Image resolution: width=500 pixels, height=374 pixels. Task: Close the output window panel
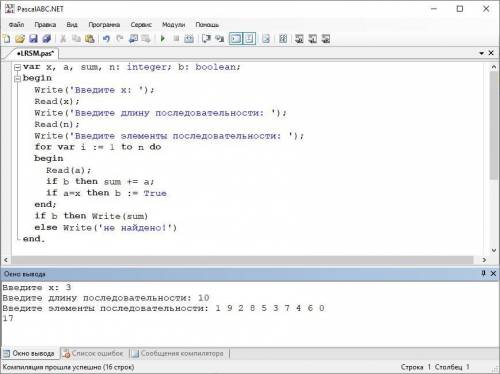(493, 274)
